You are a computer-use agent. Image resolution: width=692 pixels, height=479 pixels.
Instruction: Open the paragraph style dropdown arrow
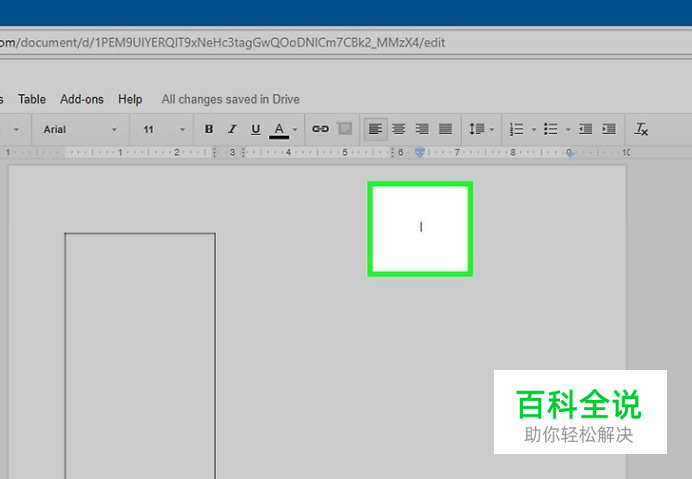16,129
